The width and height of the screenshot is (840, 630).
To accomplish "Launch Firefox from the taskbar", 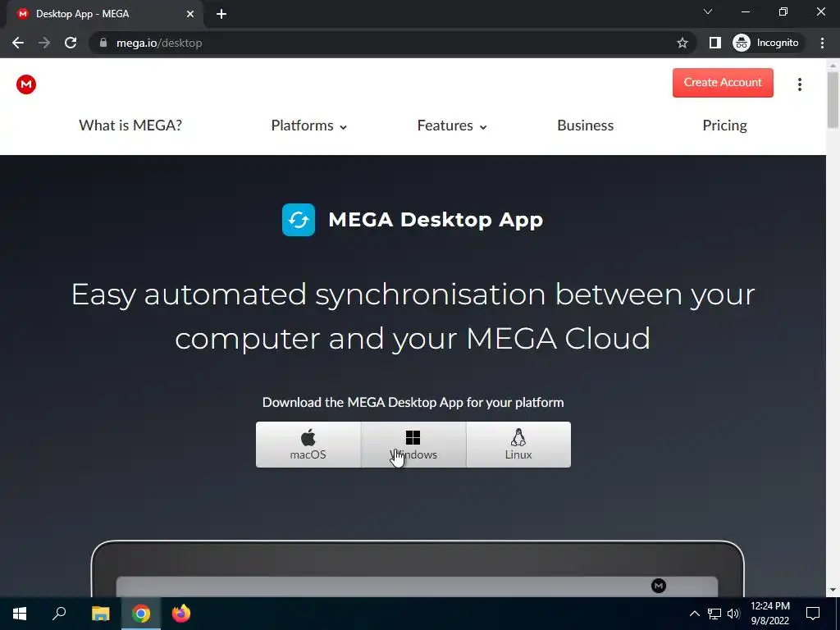I will click(181, 614).
